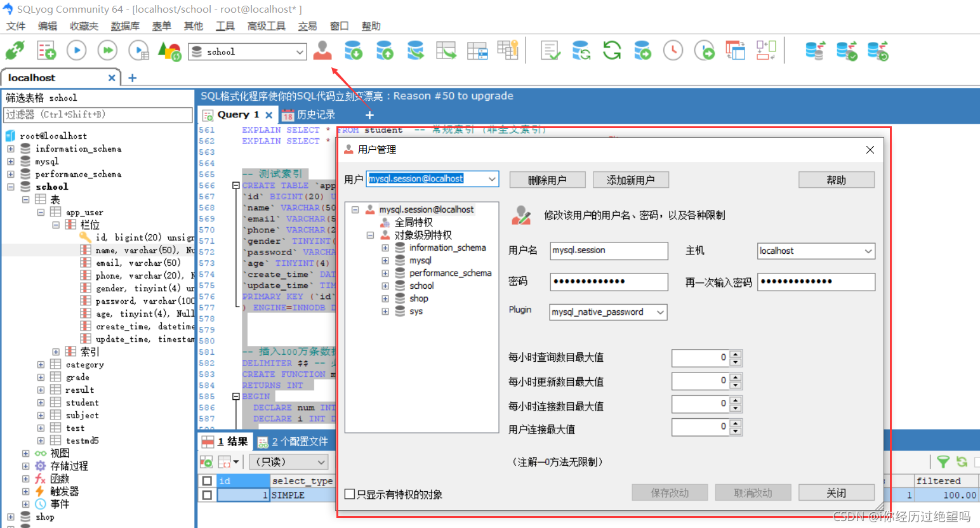Click the database-with-arrows icon with green check badge
Image resolution: width=980 pixels, height=528 pixels.
tap(847, 50)
